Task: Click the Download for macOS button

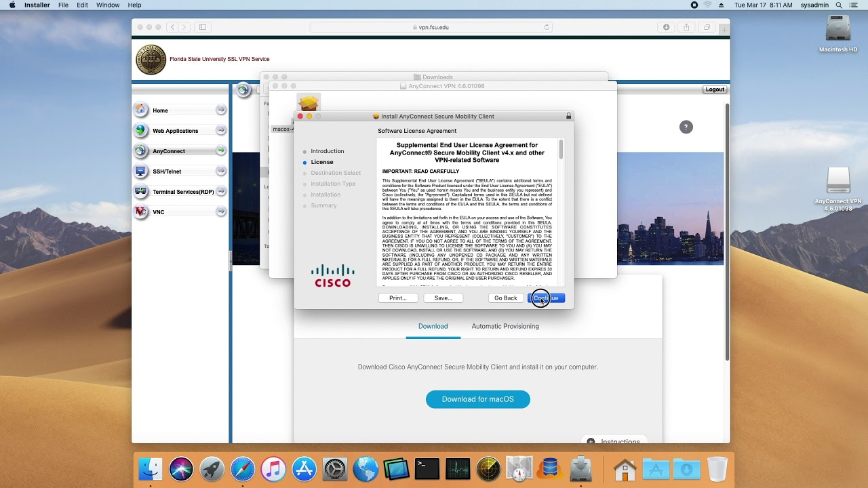Action: 478,399
